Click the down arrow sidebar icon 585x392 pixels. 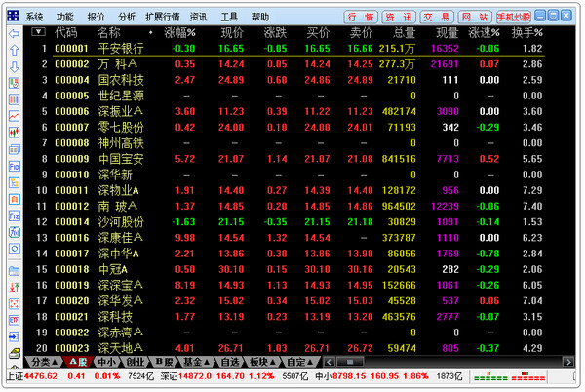[15, 67]
